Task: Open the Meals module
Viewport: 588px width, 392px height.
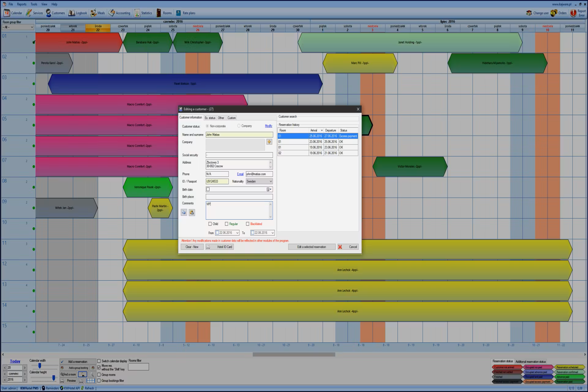Action: [x=98, y=13]
